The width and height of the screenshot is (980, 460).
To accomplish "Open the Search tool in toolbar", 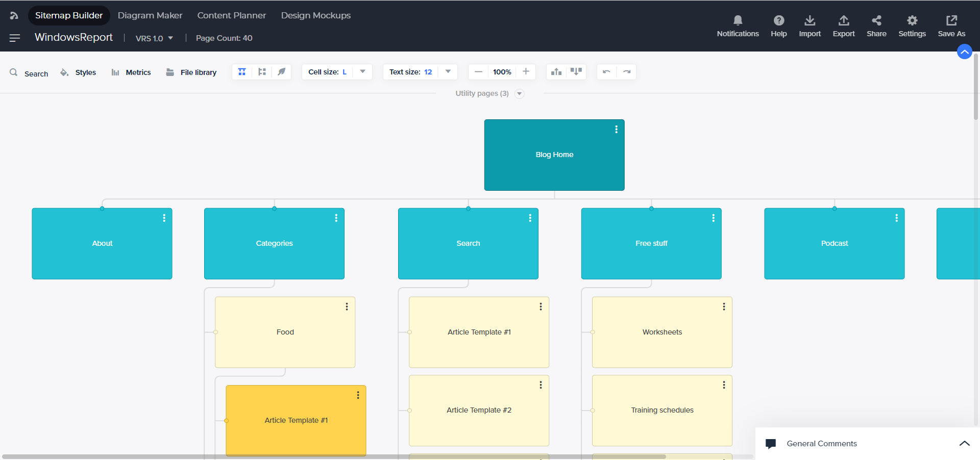I will [29, 73].
